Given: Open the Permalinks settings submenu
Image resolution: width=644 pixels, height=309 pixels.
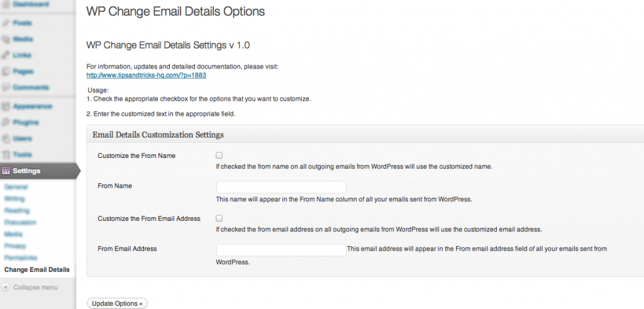Looking at the screenshot, I should [21, 258].
